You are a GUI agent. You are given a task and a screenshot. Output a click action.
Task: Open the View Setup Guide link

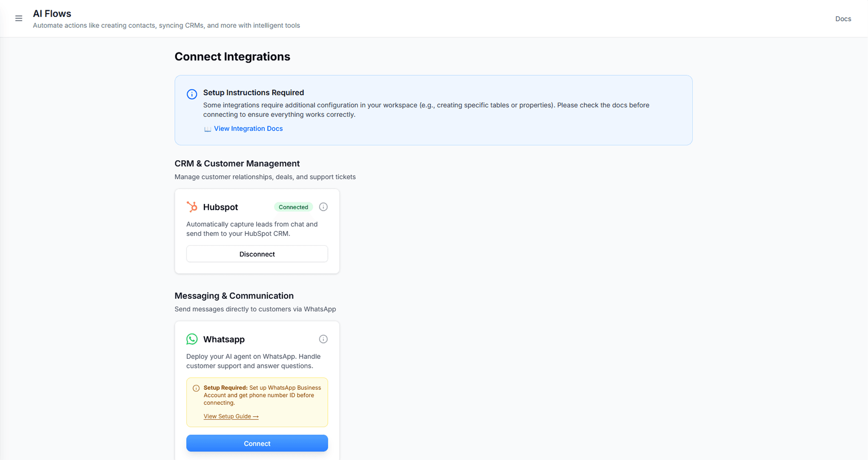(228, 416)
